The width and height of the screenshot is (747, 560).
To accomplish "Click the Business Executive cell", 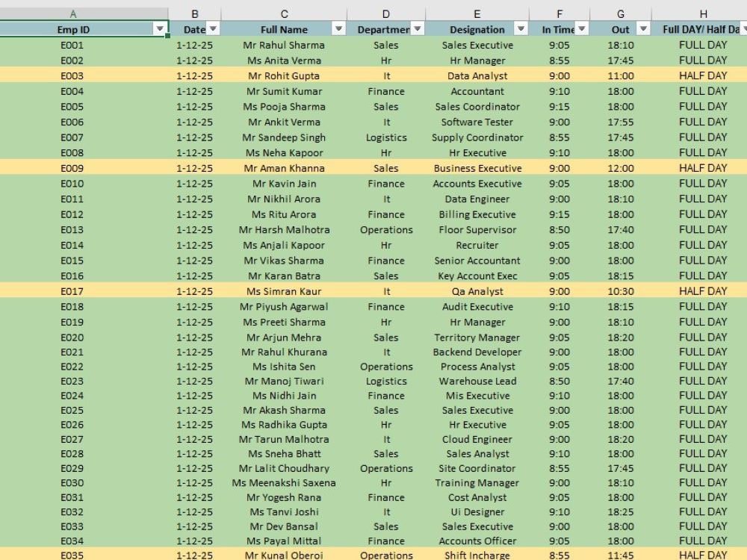I will pos(477,168).
